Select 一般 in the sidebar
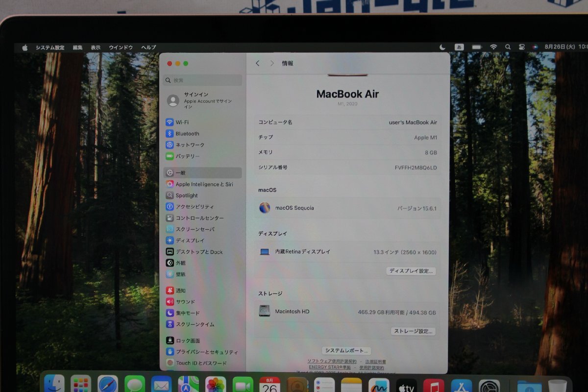Viewport: 588px width, 392px height. 202,172
